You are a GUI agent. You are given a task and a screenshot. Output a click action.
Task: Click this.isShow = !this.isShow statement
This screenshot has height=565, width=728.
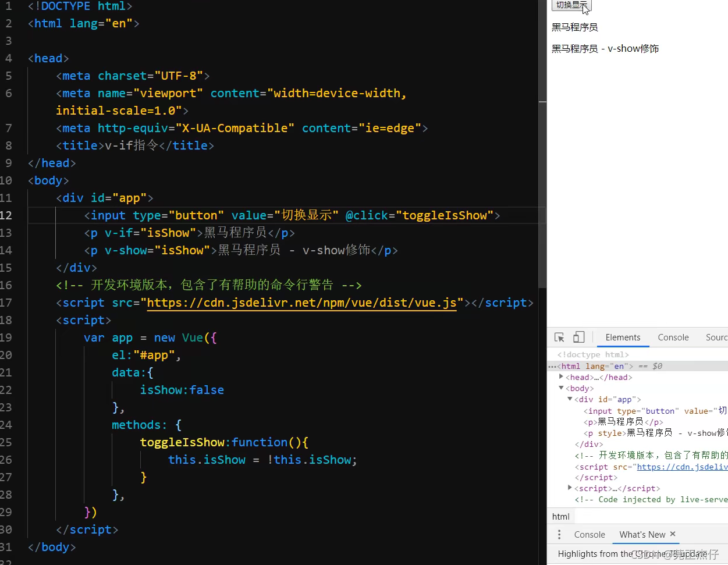(262, 460)
